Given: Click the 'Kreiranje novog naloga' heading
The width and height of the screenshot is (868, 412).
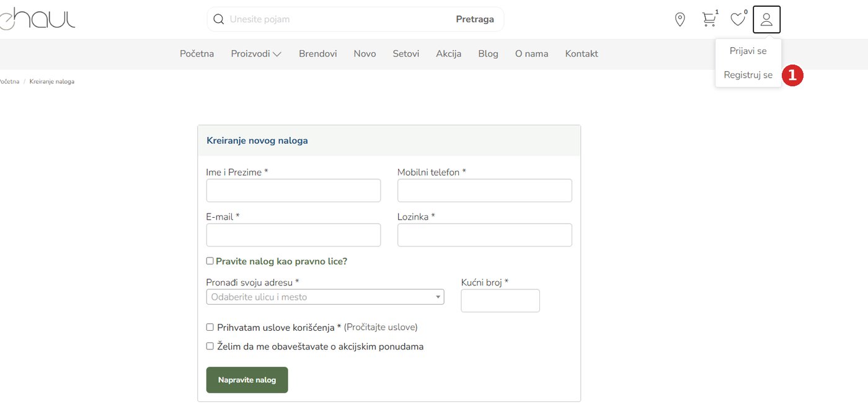Looking at the screenshot, I should (257, 141).
